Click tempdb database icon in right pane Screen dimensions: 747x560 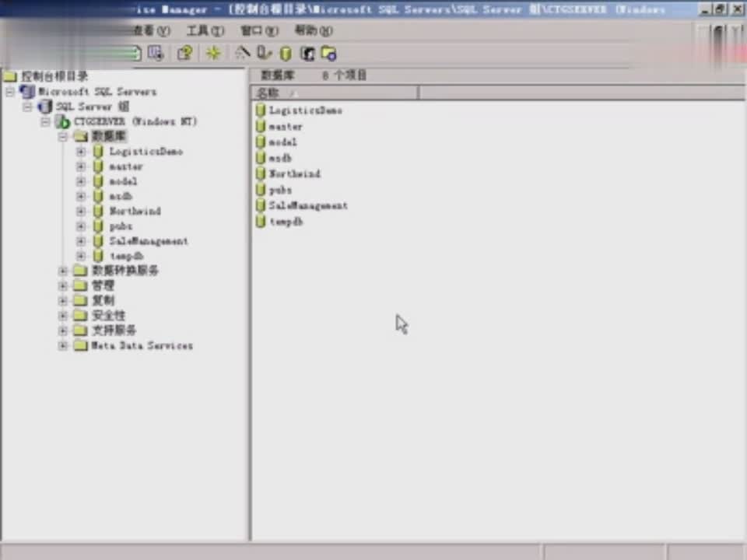click(x=260, y=222)
